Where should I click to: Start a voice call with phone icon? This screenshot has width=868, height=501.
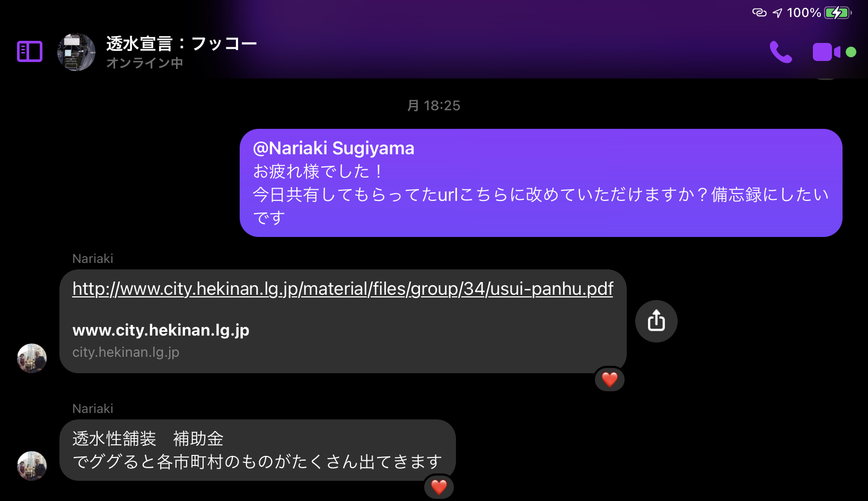pos(781,52)
